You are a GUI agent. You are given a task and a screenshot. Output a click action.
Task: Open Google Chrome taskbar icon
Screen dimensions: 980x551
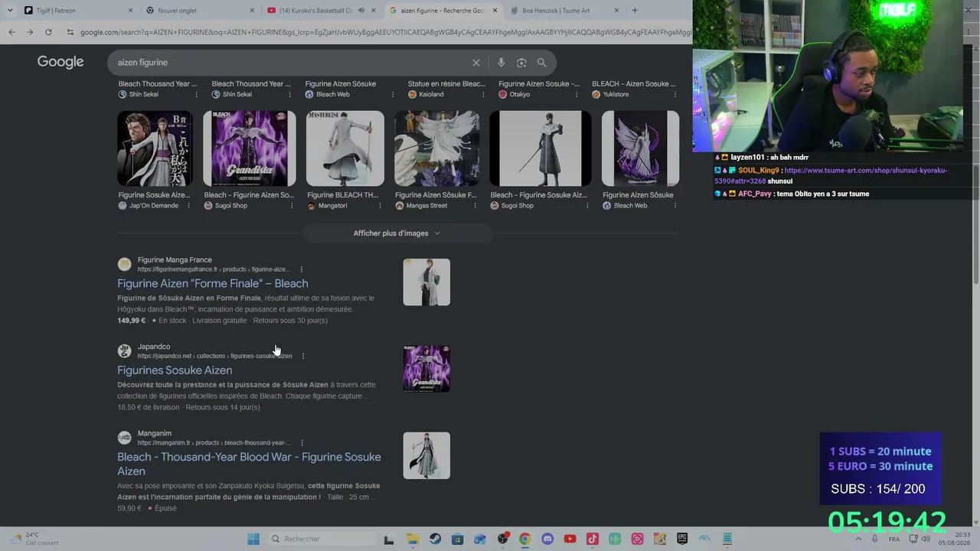tap(524, 539)
